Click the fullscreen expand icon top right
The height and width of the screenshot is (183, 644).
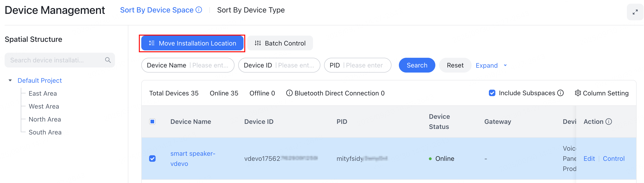635,12
